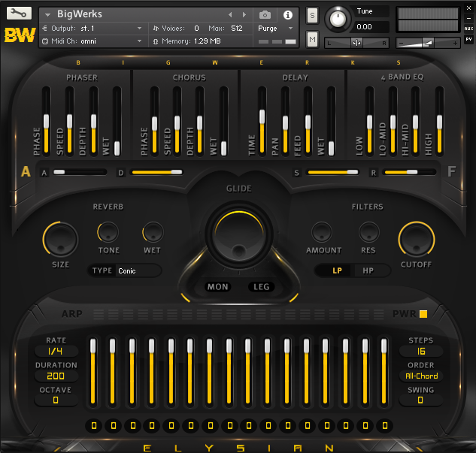Expand the BigWerks instrument name arrow
476x453 pixels.
(47, 14)
